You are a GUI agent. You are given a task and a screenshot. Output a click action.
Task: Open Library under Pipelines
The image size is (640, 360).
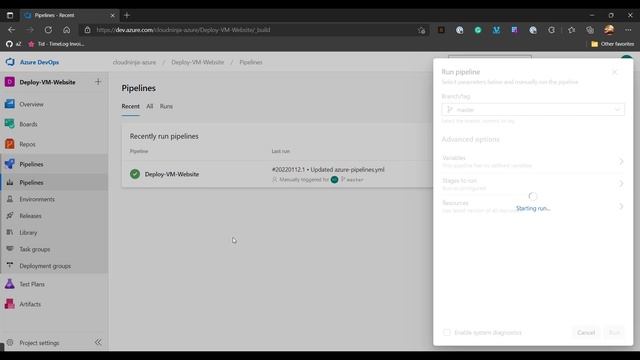pyautogui.click(x=28, y=233)
